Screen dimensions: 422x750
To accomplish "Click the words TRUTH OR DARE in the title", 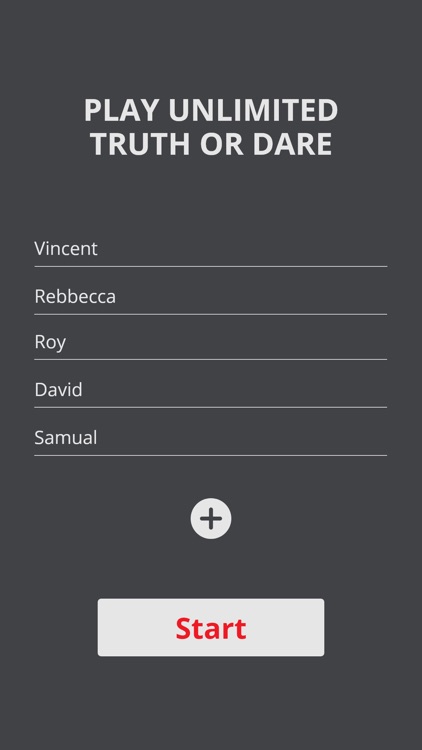I will coord(211,143).
